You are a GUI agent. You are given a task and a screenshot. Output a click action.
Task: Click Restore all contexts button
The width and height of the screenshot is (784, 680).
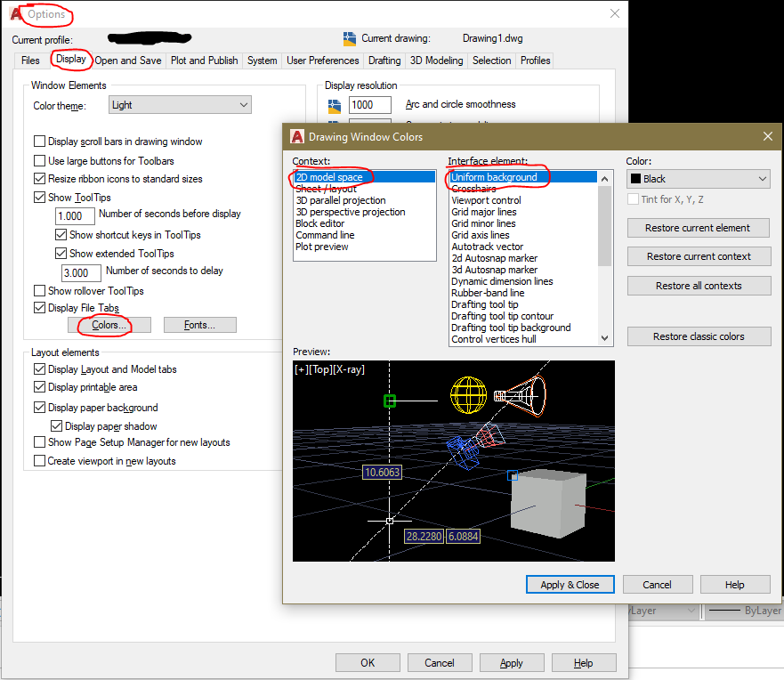pyautogui.click(x=699, y=286)
